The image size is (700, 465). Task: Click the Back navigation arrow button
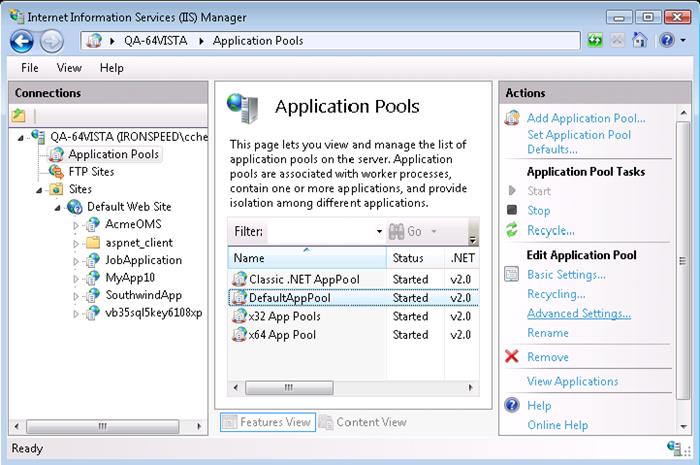click(21, 42)
